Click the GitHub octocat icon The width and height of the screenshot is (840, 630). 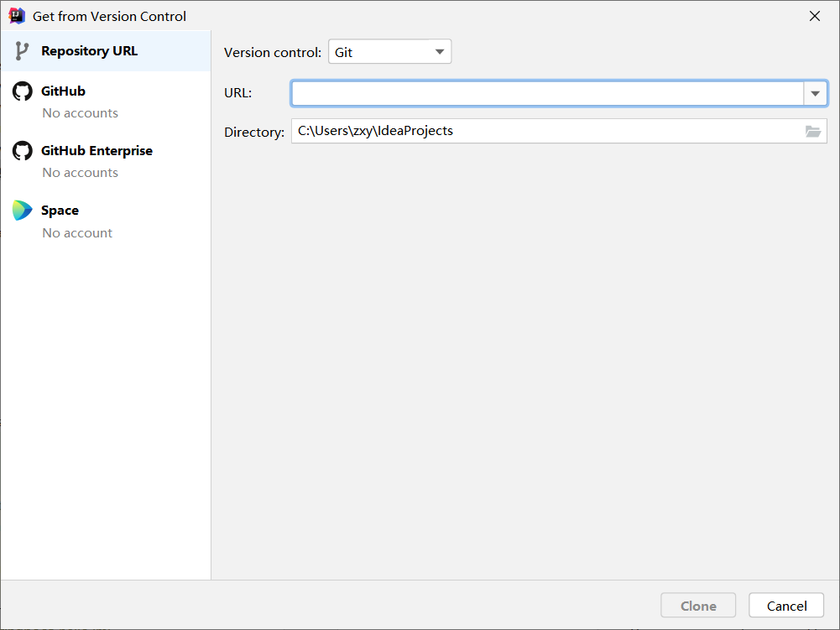point(23,91)
